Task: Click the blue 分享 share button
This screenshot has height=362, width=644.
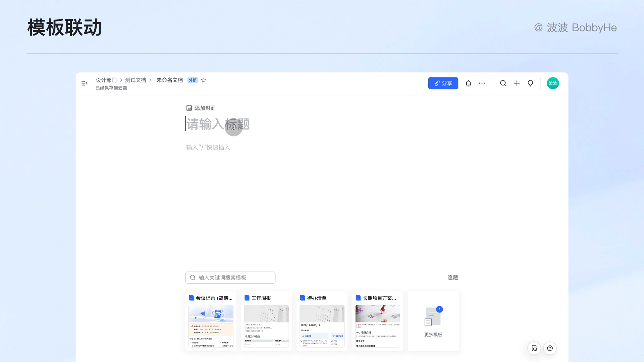Action: pyautogui.click(x=443, y=83)
